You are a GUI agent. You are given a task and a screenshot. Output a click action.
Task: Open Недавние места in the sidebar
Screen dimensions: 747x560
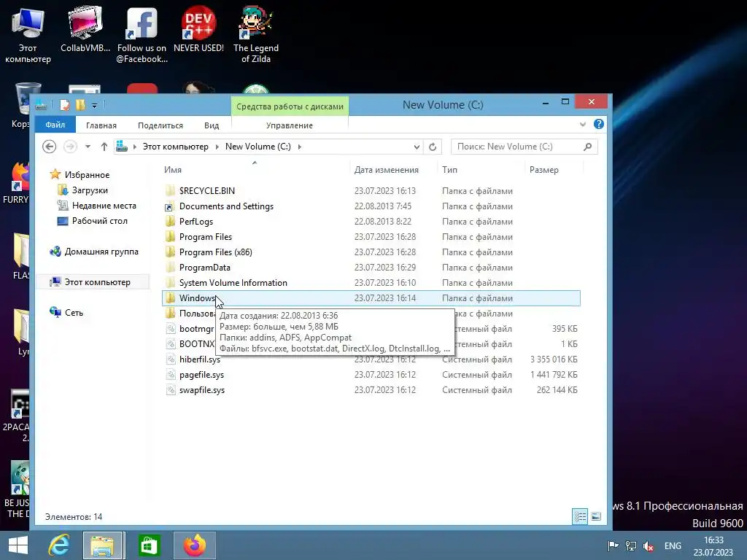pyautogui.click(x=104, y=205)
